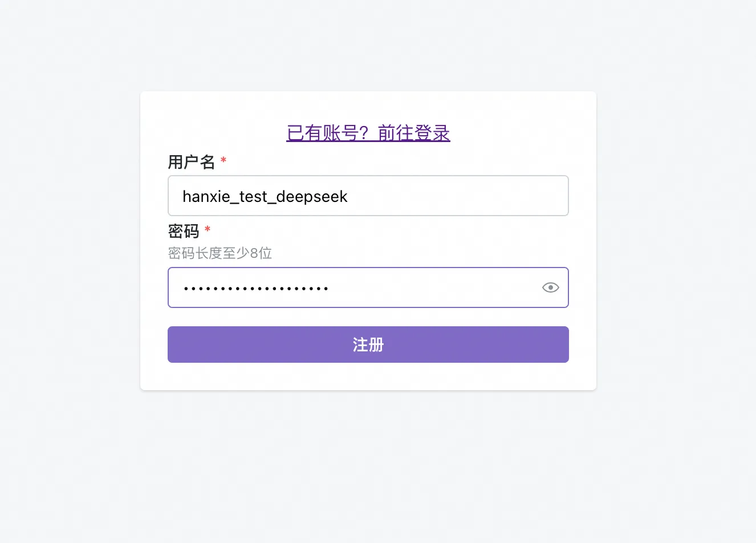Click 已有账号 portion of the top link
The width and height of the screenshot is (756, 543).
click(323, 133)
